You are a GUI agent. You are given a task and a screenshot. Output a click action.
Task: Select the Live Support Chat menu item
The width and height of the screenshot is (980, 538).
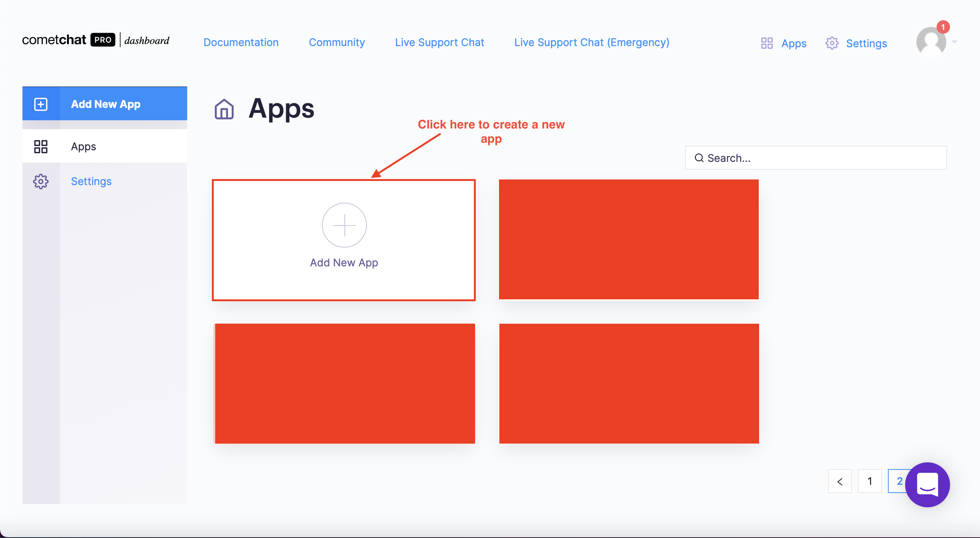pos(439,42)
